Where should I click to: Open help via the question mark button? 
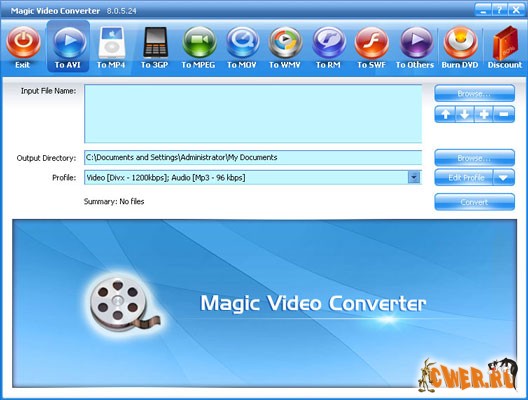[x=500, y=10]
